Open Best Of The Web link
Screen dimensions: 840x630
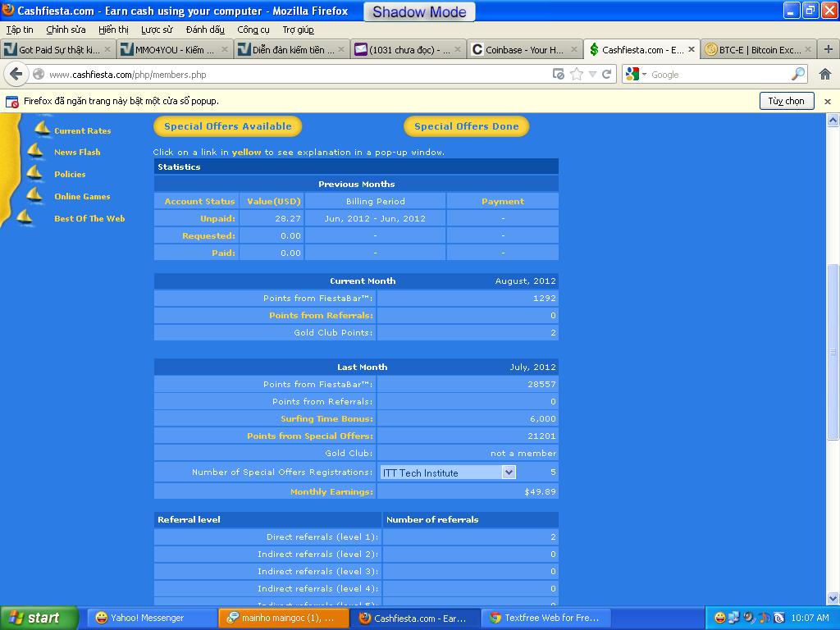[89, 218]
